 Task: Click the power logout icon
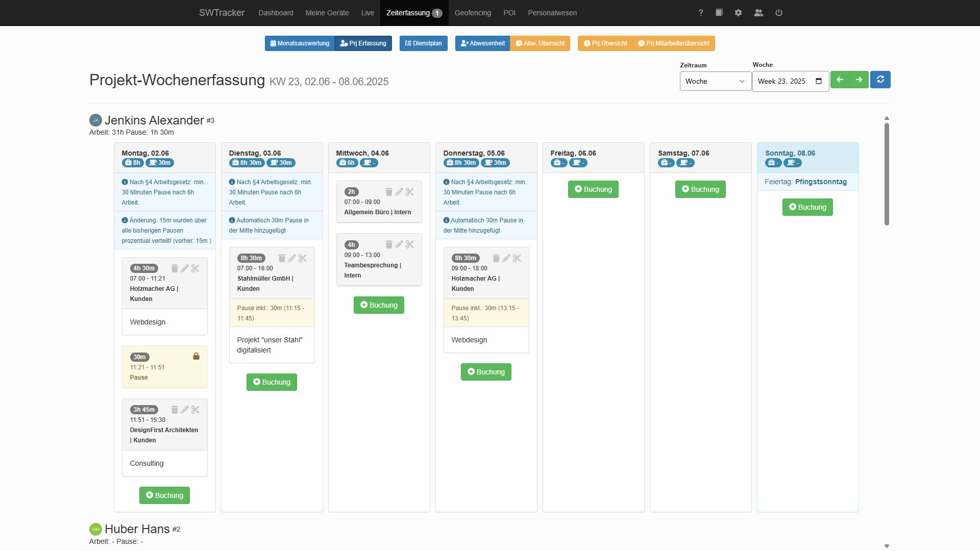779,13
